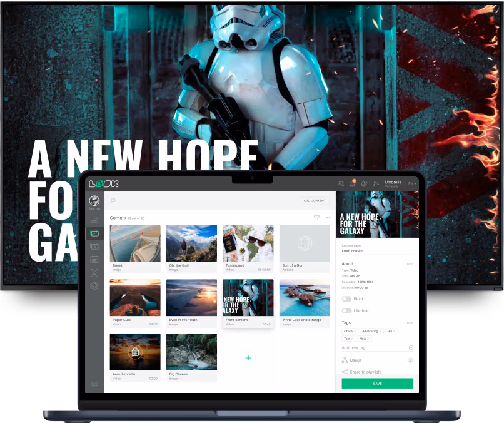Click the Size 545 Mb text
This screenshot has width=504, height=423.
(x=351, y=277)
